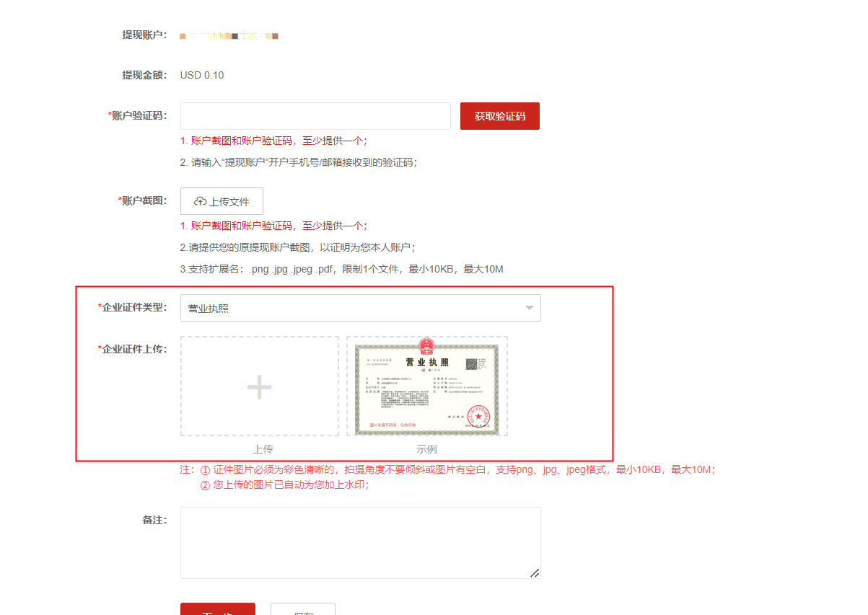868x615 pixels.
Task: Click the 上传 caption under upload box
Action: pos(263,449)
